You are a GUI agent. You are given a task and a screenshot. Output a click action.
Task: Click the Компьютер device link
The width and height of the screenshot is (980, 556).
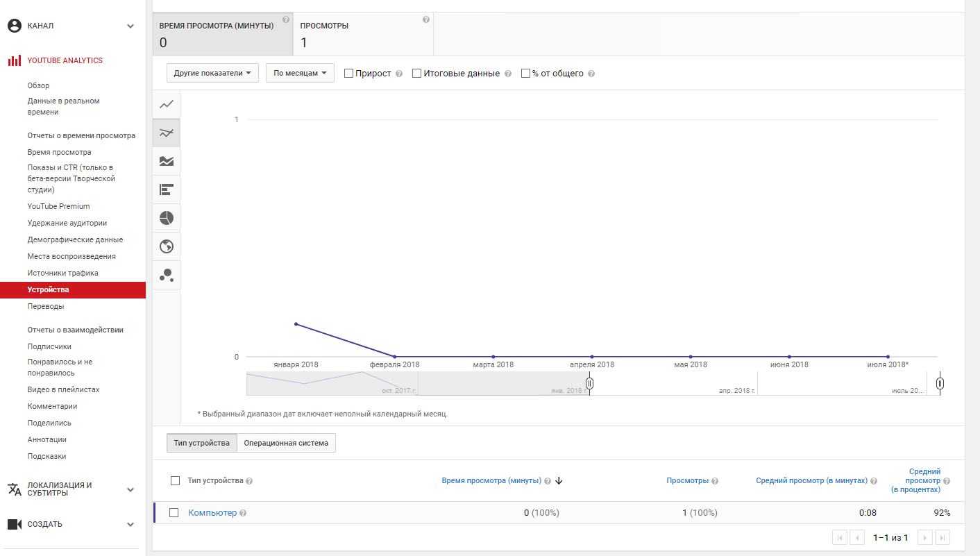pyautogui.click(x=212, y=513)
